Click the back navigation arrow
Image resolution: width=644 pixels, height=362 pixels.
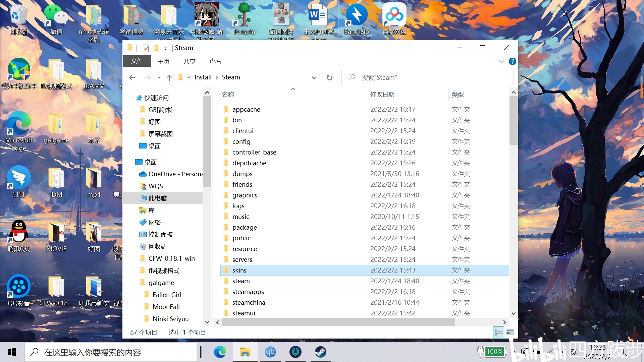click(x=132, y=77)
